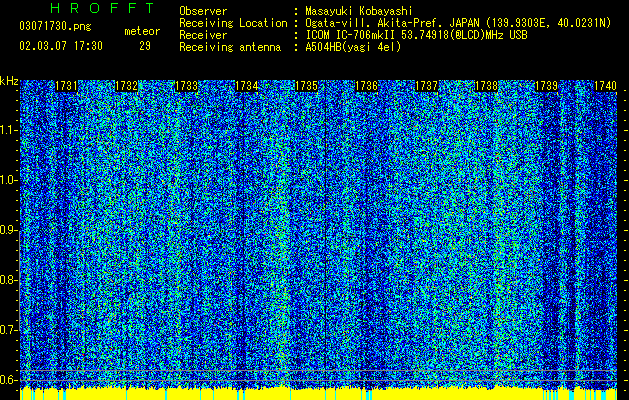Select the A504HB(yagi 4el) antenna text
The width and height of the screenshot is (629, 400).
[353, 47]
